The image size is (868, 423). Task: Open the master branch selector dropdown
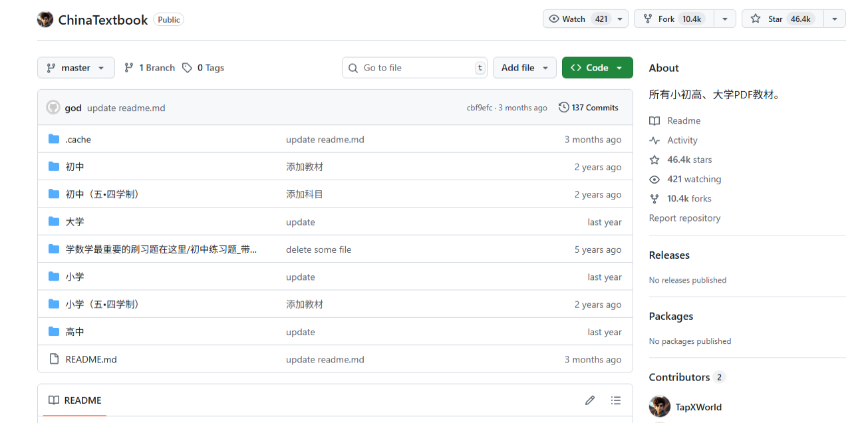76,68
